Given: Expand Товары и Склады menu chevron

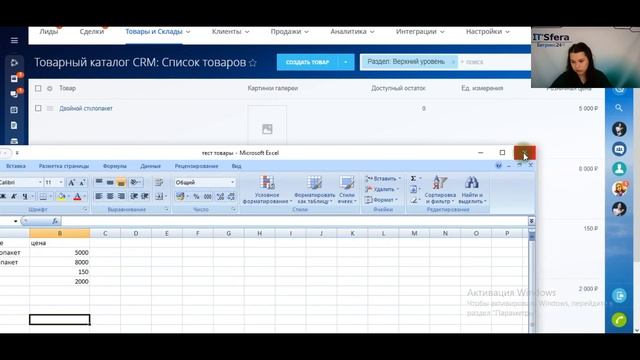Looking at the screenshot, I should (188, 32).
